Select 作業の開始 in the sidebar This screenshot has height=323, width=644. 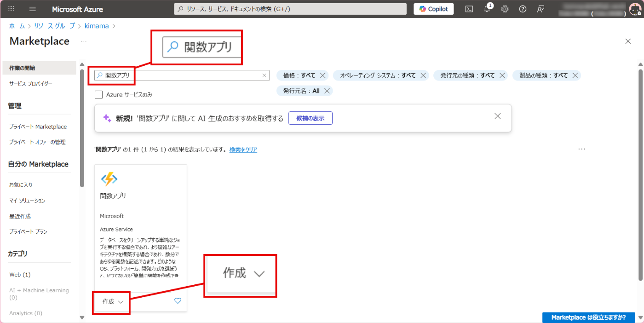point(39,68)
